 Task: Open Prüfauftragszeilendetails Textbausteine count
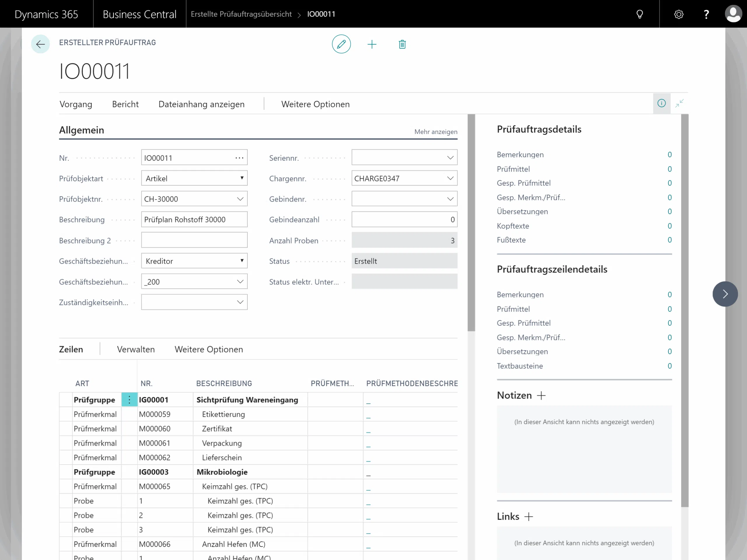pos(669,366)
